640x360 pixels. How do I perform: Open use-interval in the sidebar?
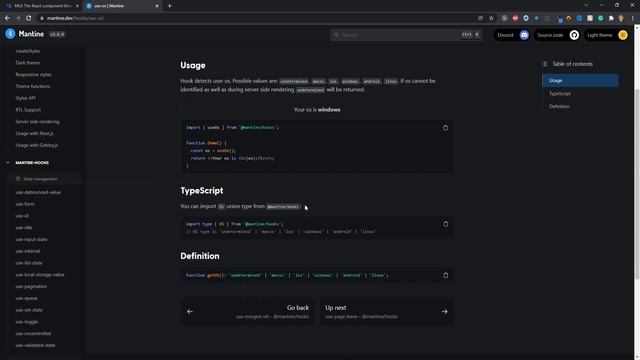(x=27, y=251)
